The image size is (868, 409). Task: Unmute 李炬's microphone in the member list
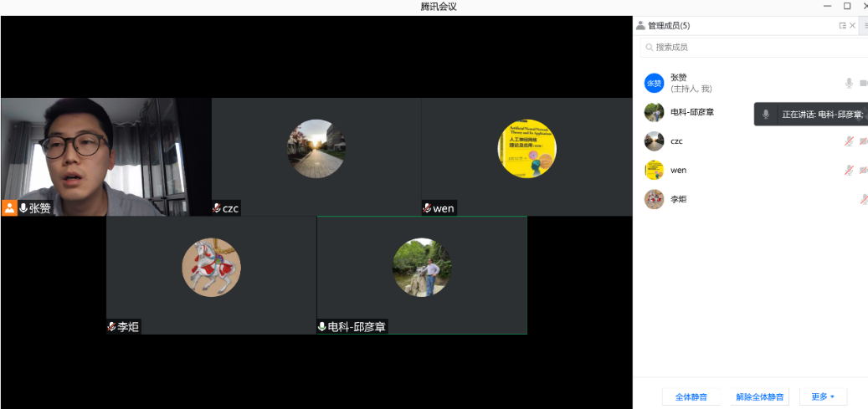pyautogui.click(x=863, y=200)
